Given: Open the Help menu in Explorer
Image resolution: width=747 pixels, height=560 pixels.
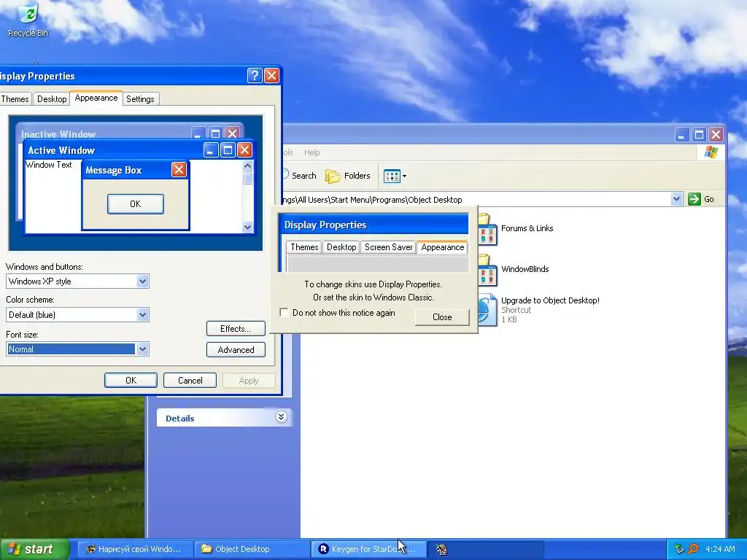Looking at the screenshot, I should tap(312, 152).
